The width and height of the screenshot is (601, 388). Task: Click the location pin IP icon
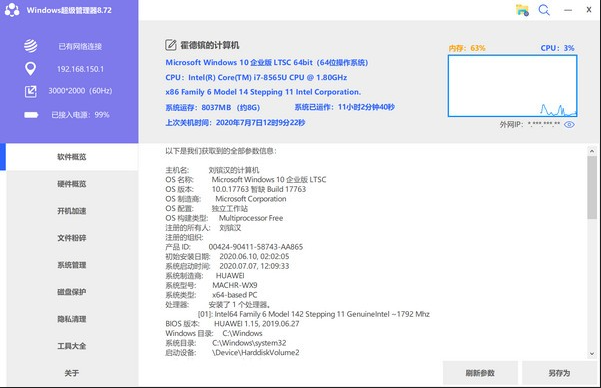pyautogui.click(x=30, y=69)
